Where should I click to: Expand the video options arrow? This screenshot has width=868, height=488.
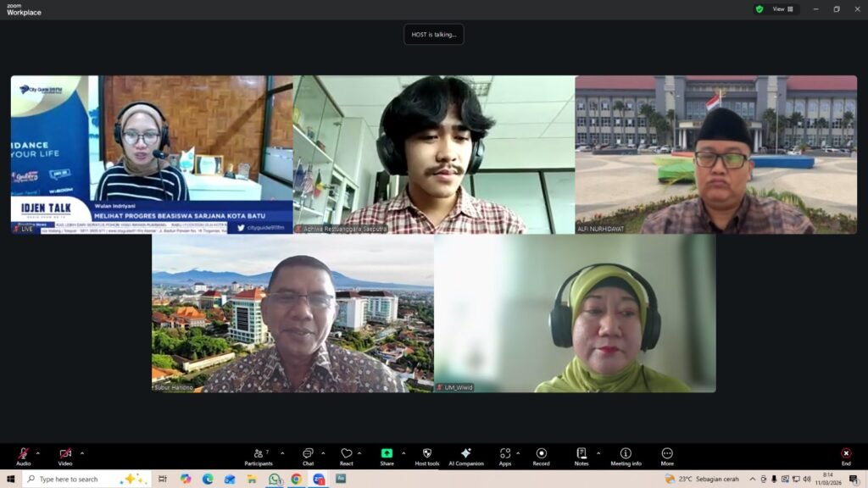81,453
